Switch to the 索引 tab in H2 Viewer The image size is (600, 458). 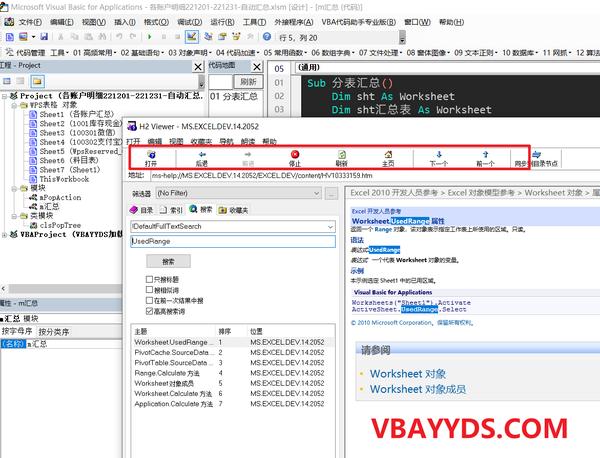[171, 210]
